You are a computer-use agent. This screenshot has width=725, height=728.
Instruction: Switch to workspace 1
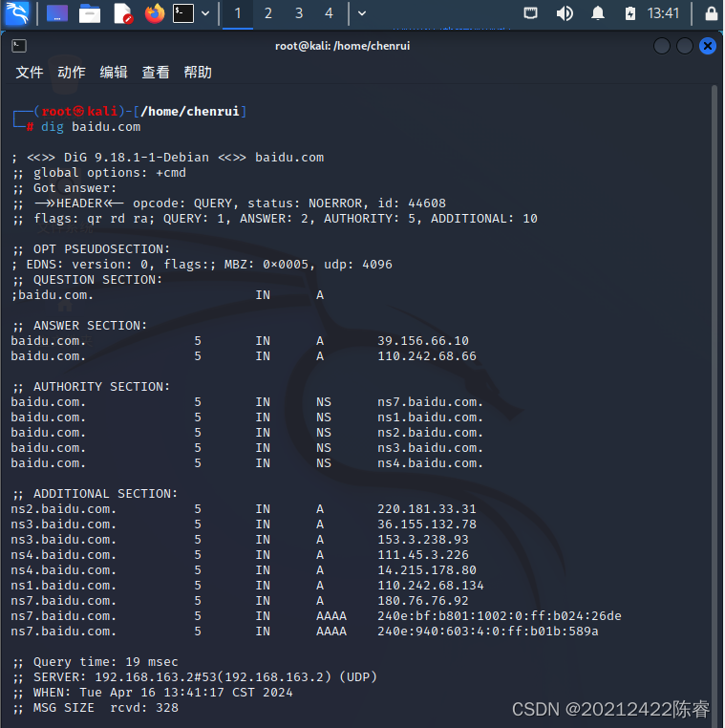pyautogui.click(x=238, y=13)
